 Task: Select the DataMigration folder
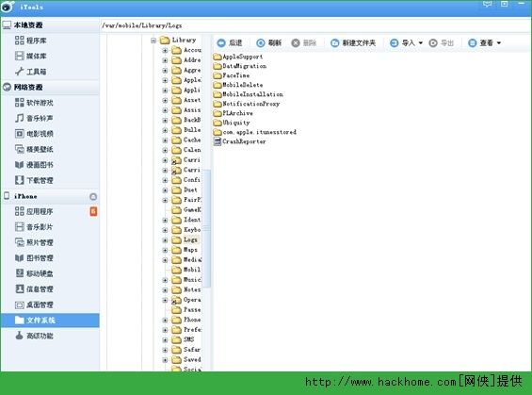pos(240,66)
